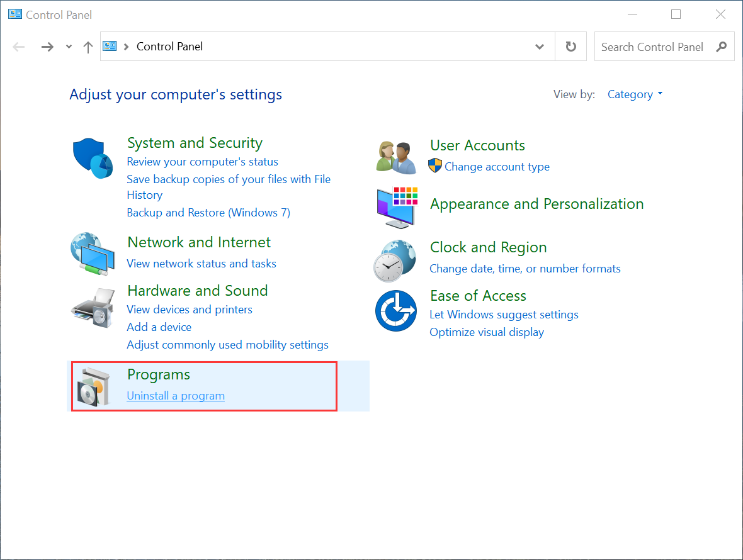Open Uninstall a program
Viewport: 743px width, 560px height.
pos(176,395)
